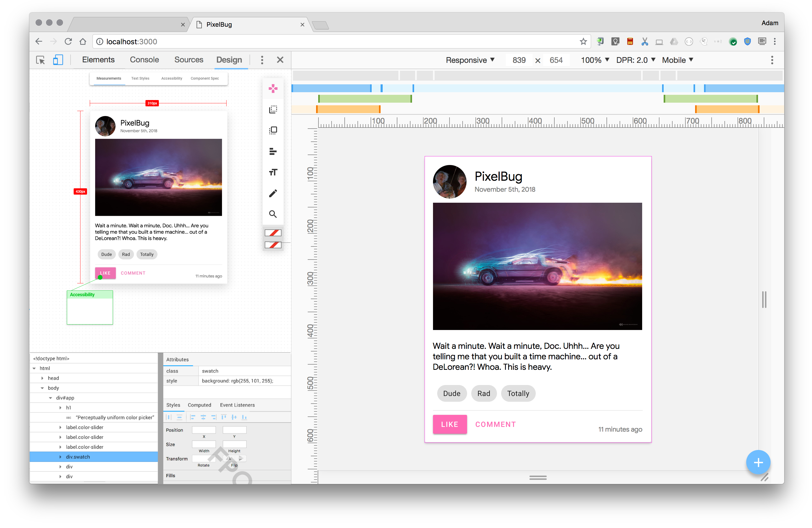Select the pencil edit tool
Viewport: 812px width, 528px height.
point(273,193)
